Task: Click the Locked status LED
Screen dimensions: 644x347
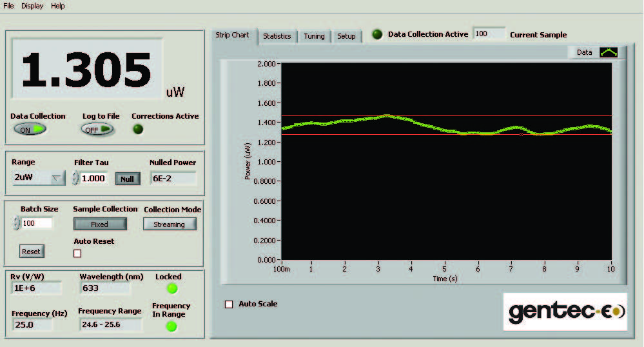Action: tap(172, 288)
